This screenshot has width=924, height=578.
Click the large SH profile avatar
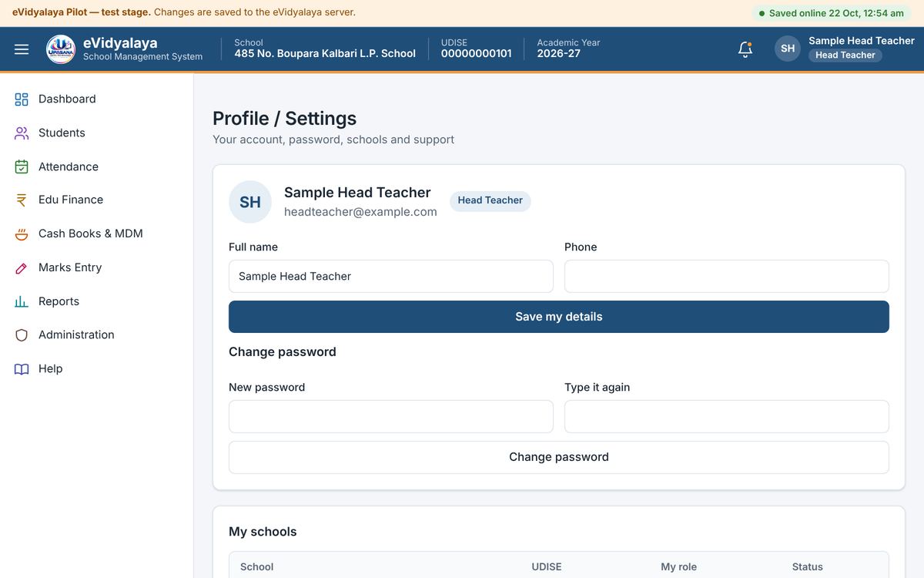(x=250, y=202)
